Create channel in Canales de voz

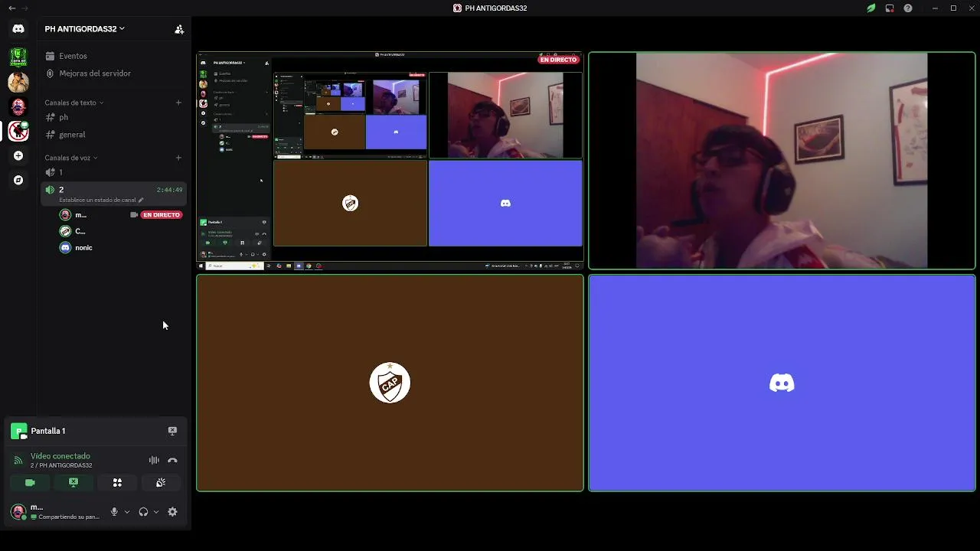tap(178, 158)
